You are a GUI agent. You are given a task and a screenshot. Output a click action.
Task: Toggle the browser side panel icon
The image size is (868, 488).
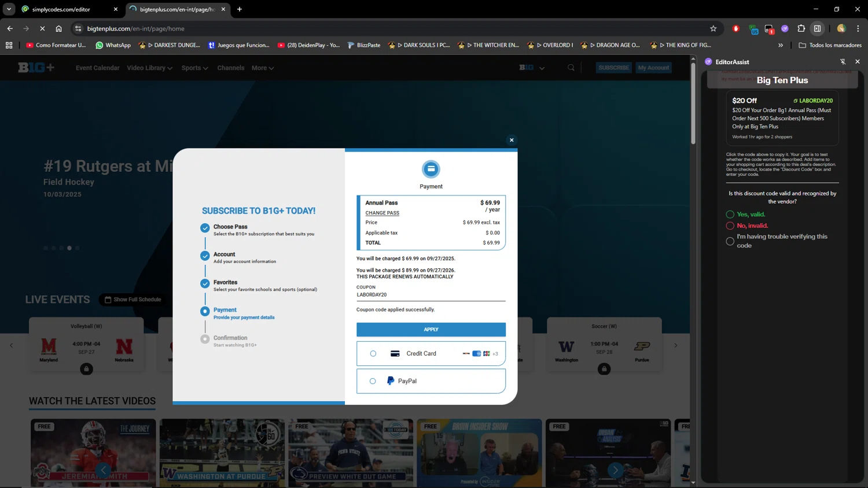tap(818, 28)
